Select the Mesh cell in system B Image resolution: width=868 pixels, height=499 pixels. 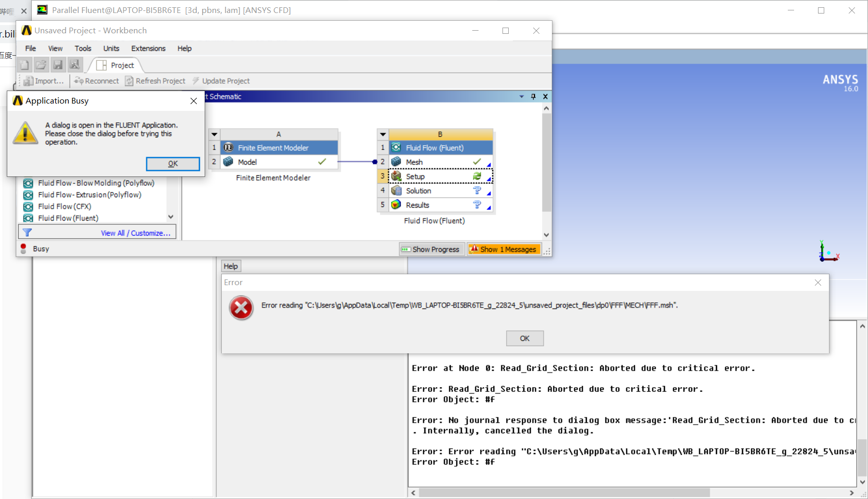point(441,162)
